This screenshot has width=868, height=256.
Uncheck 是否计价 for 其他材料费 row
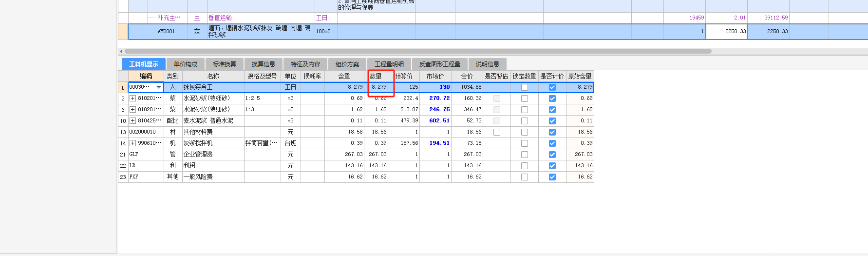click(552, 132)
